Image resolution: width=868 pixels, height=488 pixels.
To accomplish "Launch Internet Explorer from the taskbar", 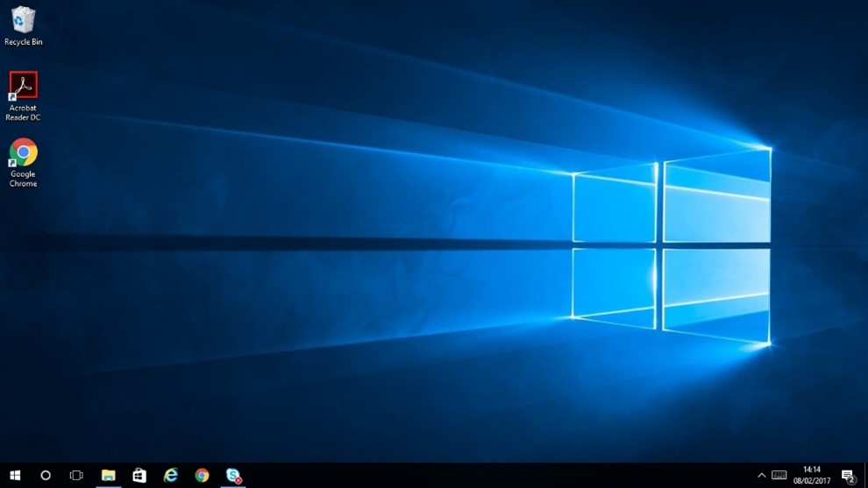I will 170,475.
